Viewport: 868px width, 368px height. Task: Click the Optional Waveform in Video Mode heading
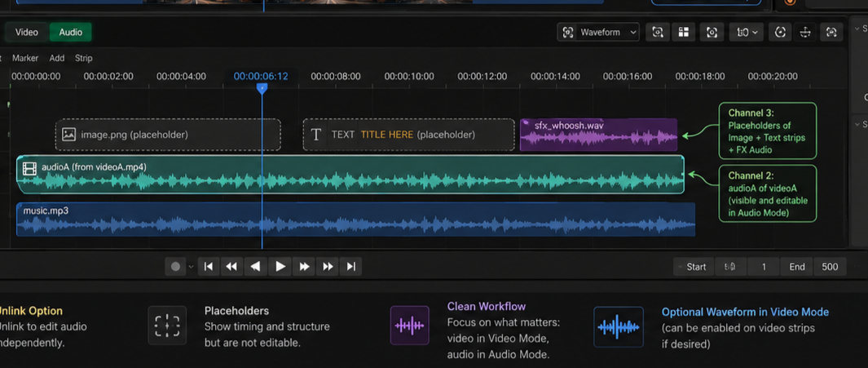[745, 312]
